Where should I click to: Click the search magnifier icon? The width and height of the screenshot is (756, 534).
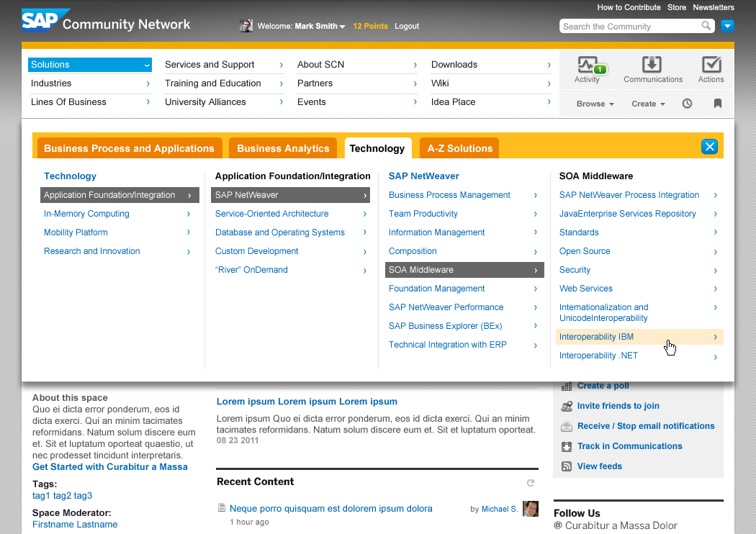706,25
